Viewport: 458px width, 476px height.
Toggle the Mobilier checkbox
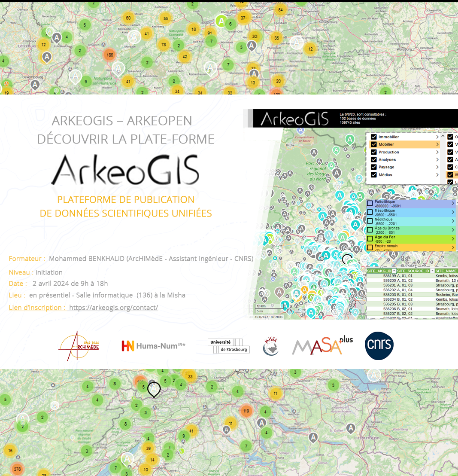point(374,144)
